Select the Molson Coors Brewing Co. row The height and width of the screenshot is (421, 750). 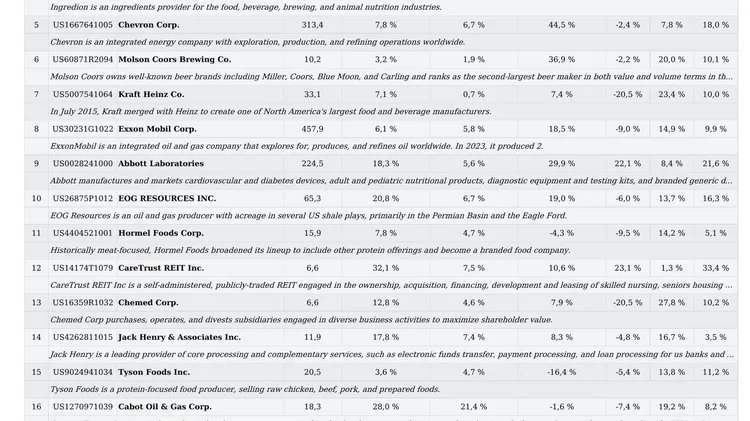point(381,59)
